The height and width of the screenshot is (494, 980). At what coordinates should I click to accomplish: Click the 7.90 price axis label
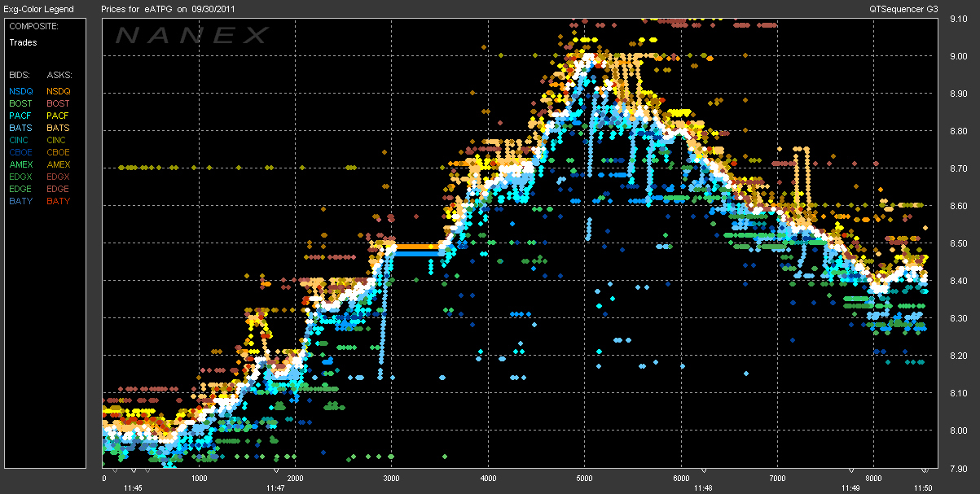pyautogui.click(x=958, y=469)
